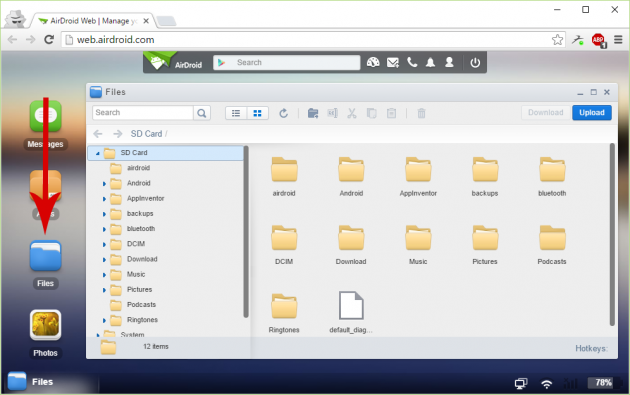Expand the bluetooth tree folder
The height and width of the screenshot is (395, 630).
coord(104,229)
